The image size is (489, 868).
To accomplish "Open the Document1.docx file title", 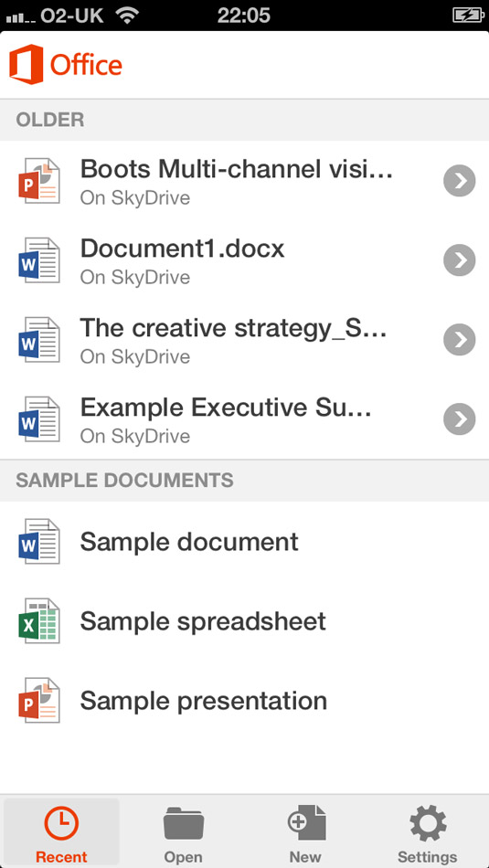I will pos(182,249).
